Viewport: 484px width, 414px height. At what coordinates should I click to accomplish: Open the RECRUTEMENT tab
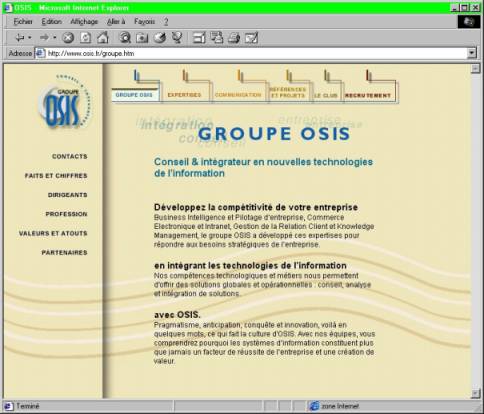pyautogui.click(x=368, y=95)
